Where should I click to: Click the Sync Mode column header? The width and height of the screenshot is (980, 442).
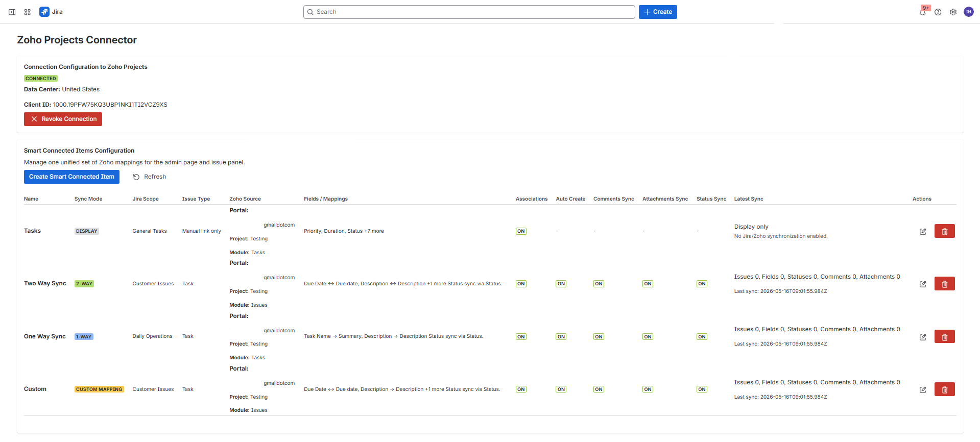tap(88, 199)
